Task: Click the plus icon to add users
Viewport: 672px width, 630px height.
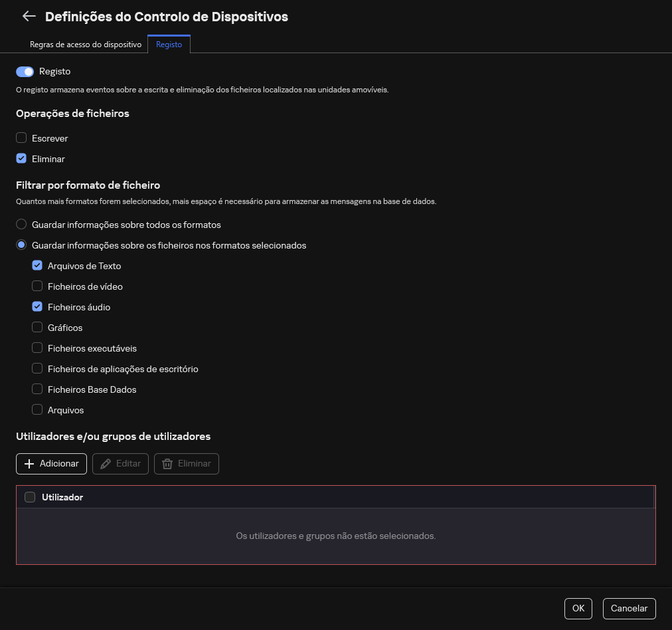Action: click(30, 463)
